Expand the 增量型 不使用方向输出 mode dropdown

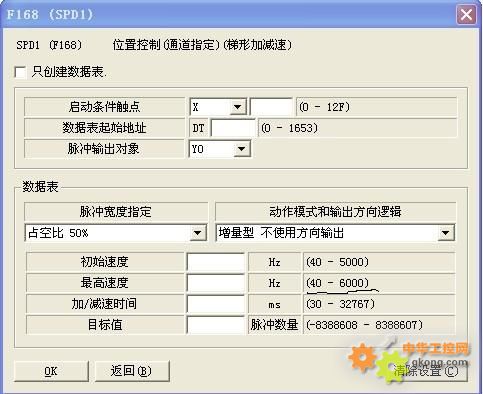pyautogui.click(x=446, y=233)
